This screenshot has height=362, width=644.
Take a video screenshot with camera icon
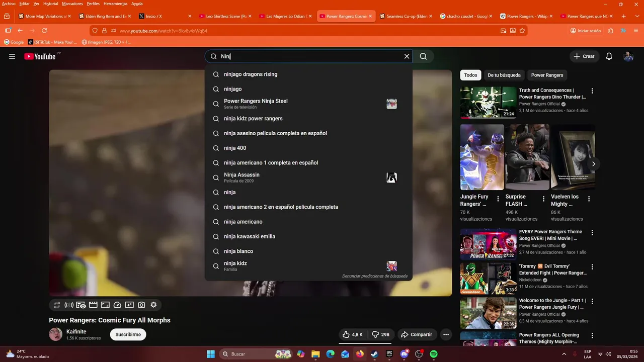(141, 305)
